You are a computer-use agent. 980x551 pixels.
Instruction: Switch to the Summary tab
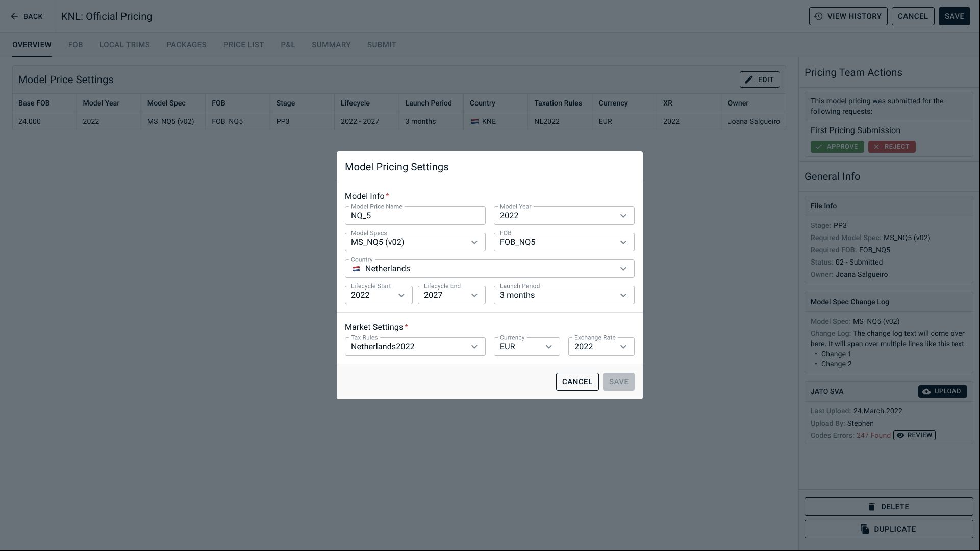(331, 45)
